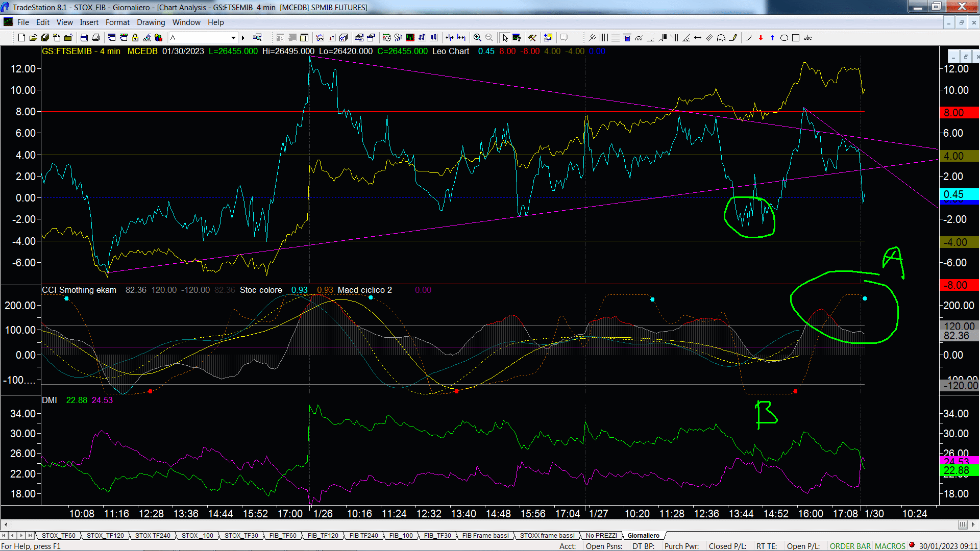Click the hammer and wrench tools icon
980x551 pixels.
tap(532, 38)
